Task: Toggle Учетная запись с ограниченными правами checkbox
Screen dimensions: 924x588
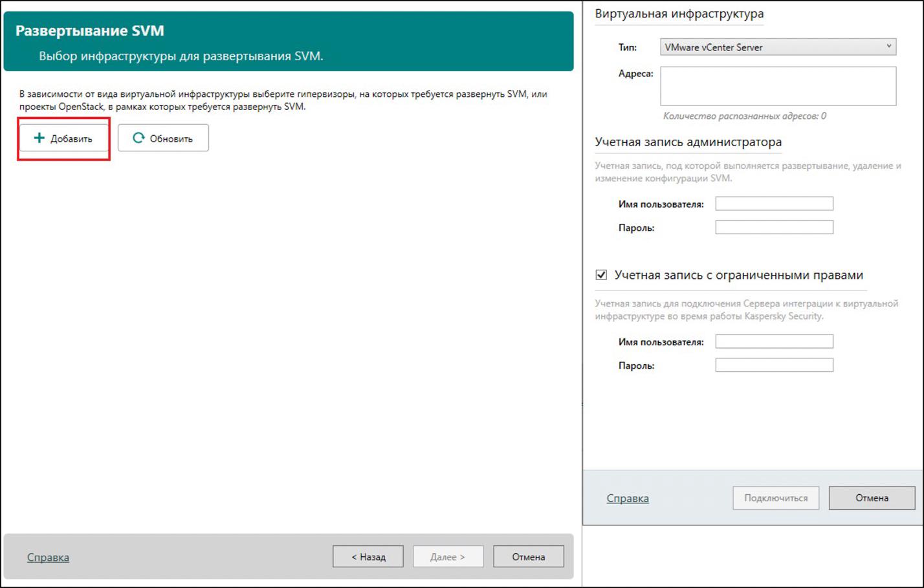Action: [601, 275]
